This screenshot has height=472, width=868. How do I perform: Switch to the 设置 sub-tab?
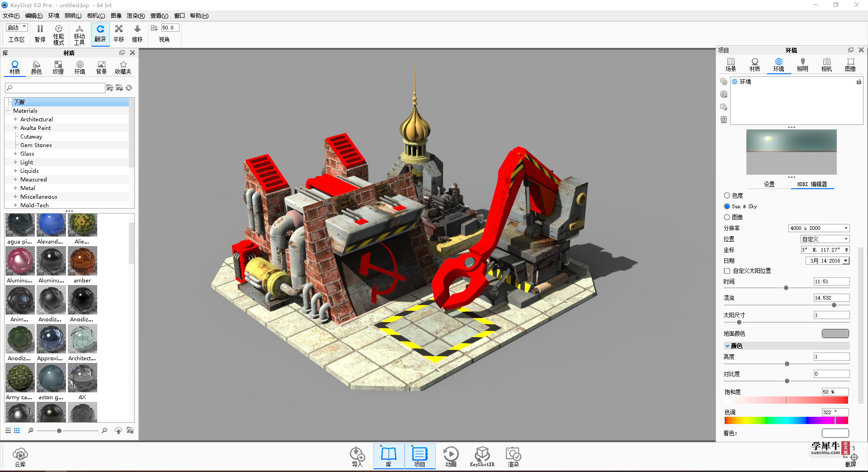(769, 184)
